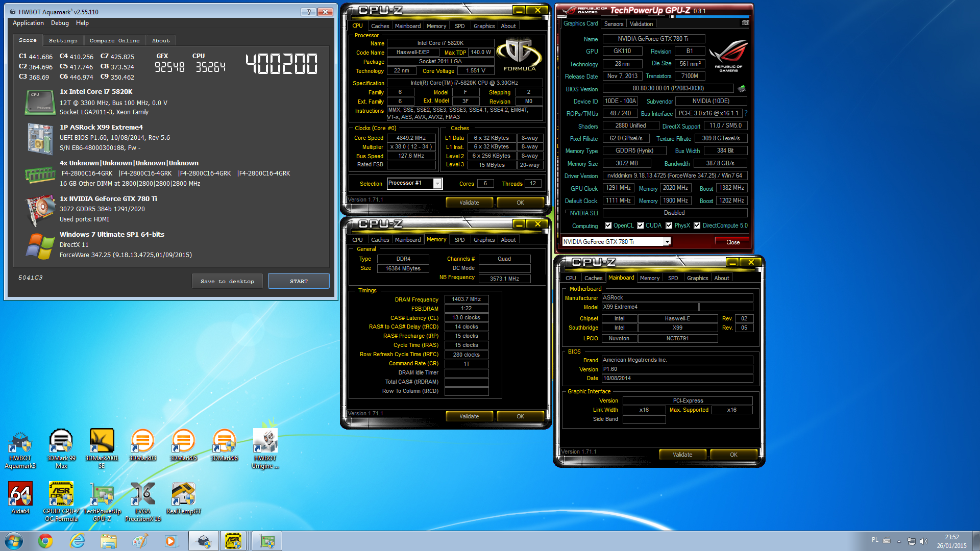Open Caches tab in the Memory CPU-Z window
This screenshot has width=980, height=551.
pos(380,239)
